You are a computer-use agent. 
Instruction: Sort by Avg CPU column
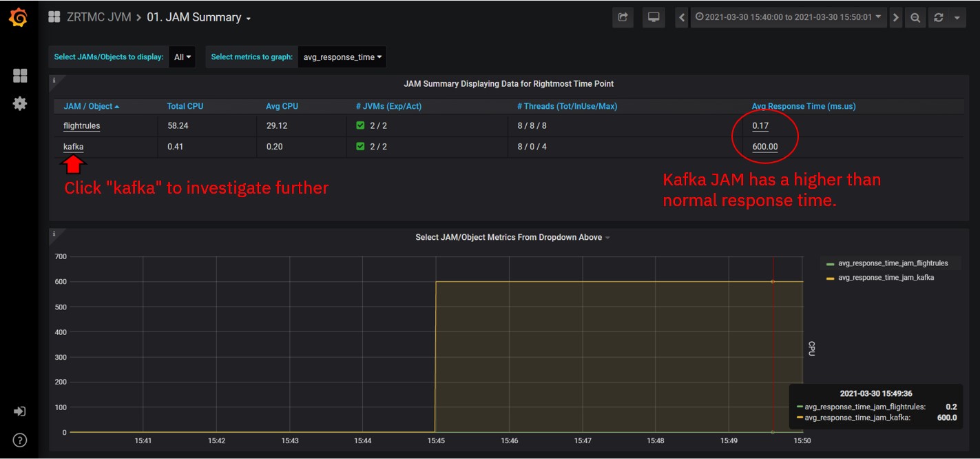coord(282,107)
